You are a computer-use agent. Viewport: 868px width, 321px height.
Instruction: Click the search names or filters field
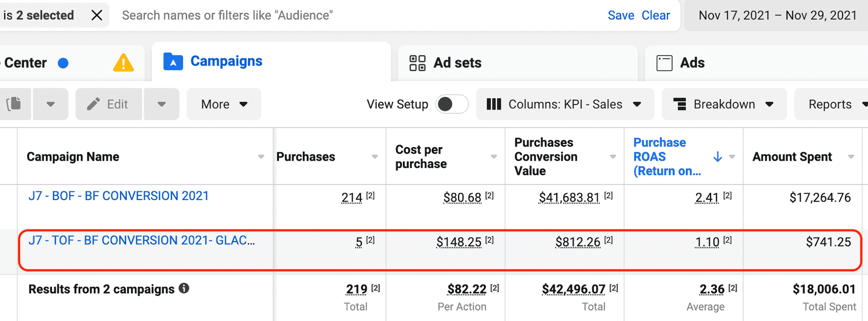[316, 15]
